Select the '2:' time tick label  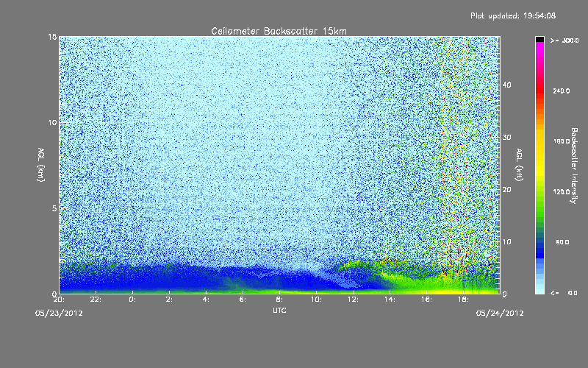(x=169, y=300)
